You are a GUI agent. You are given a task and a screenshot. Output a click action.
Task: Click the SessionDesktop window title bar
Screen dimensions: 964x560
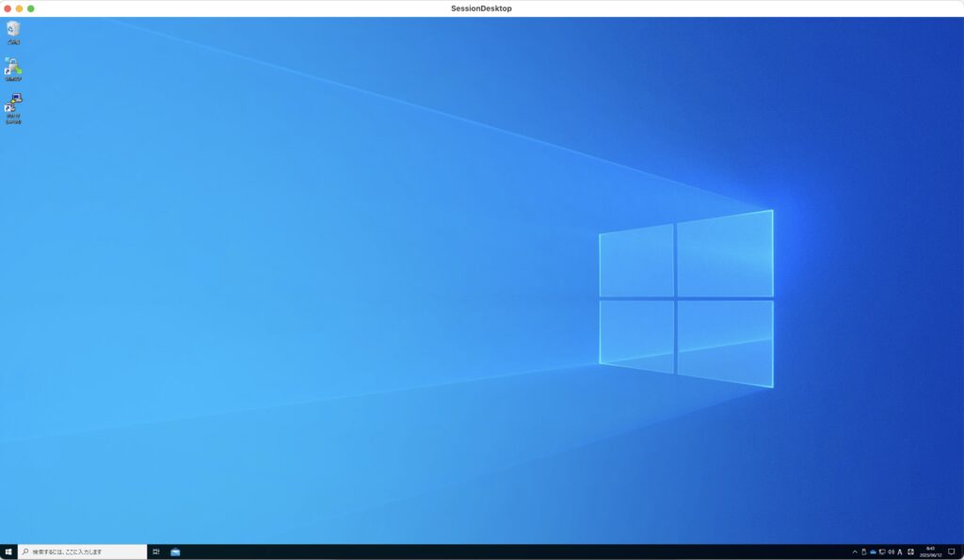tap(482, 8)
